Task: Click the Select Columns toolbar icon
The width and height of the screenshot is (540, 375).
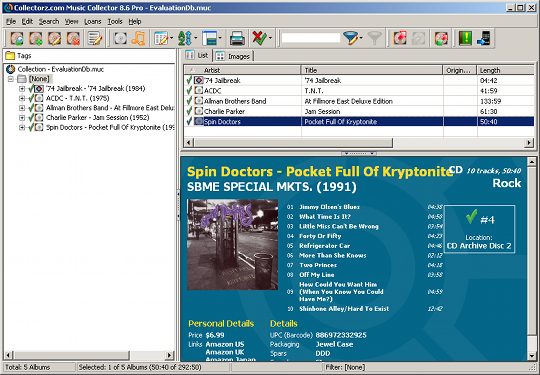Action: tap(160, 38)
